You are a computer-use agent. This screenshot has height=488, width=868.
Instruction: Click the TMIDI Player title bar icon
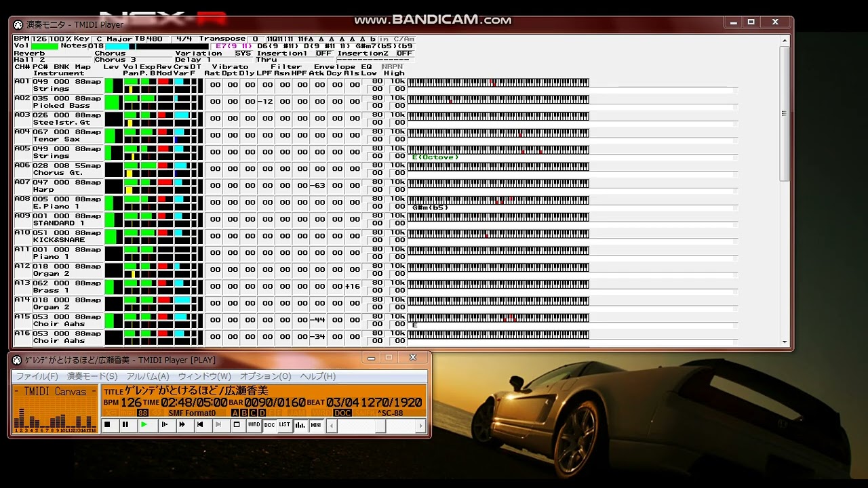click(x=18, y=360)
